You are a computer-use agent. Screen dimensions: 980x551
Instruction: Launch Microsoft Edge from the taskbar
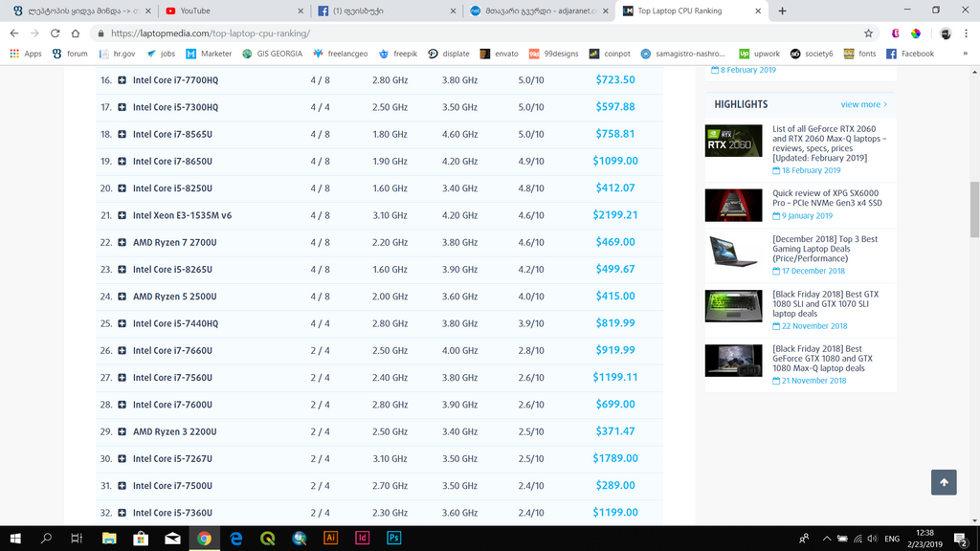235,538
